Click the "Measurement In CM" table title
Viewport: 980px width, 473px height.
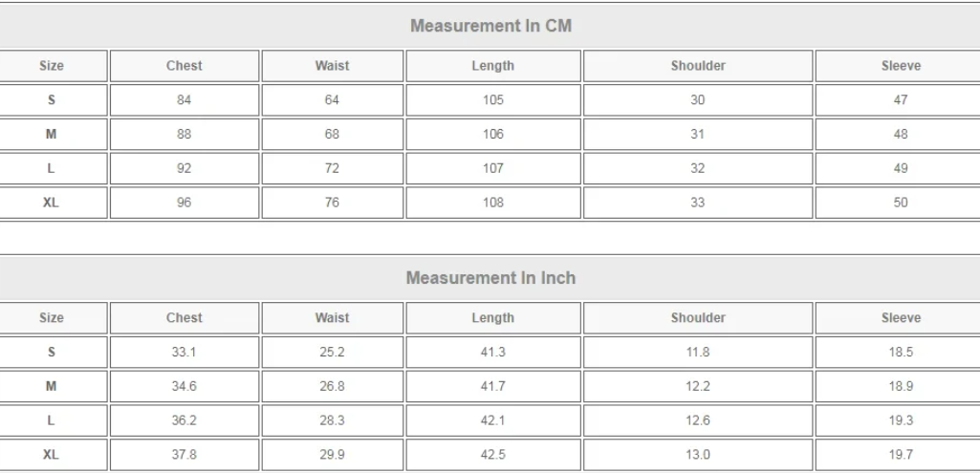coord(490,26)
